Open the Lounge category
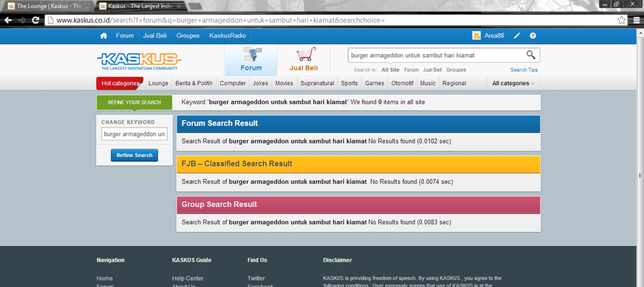Viewport: 644px width, 287px height. (x=158, y=83)
